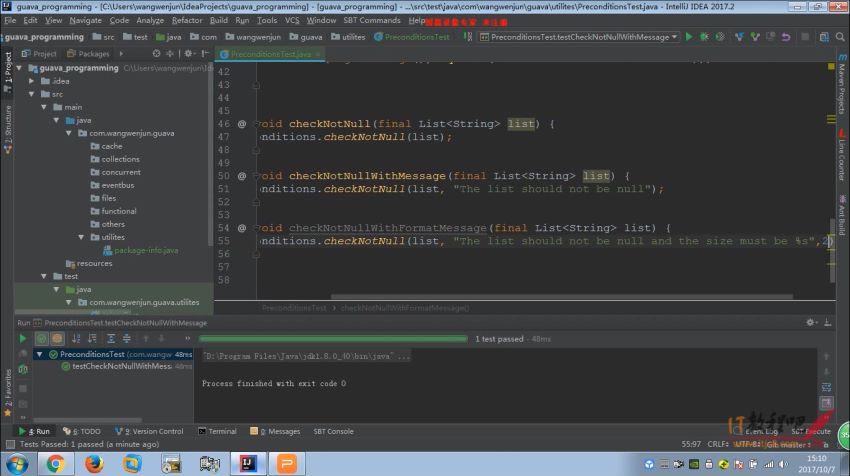The image size is (850, 476).
Task: Click gutter icon on line 54
Action: tap(242, 228)
